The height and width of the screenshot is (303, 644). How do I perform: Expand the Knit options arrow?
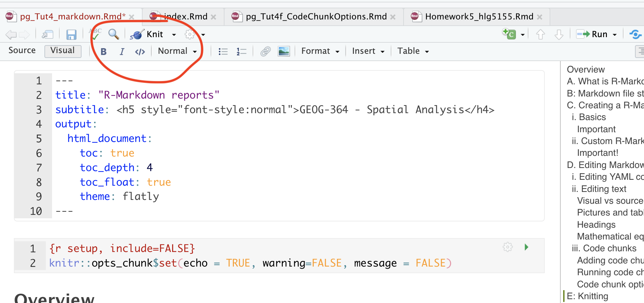point(174,34)
